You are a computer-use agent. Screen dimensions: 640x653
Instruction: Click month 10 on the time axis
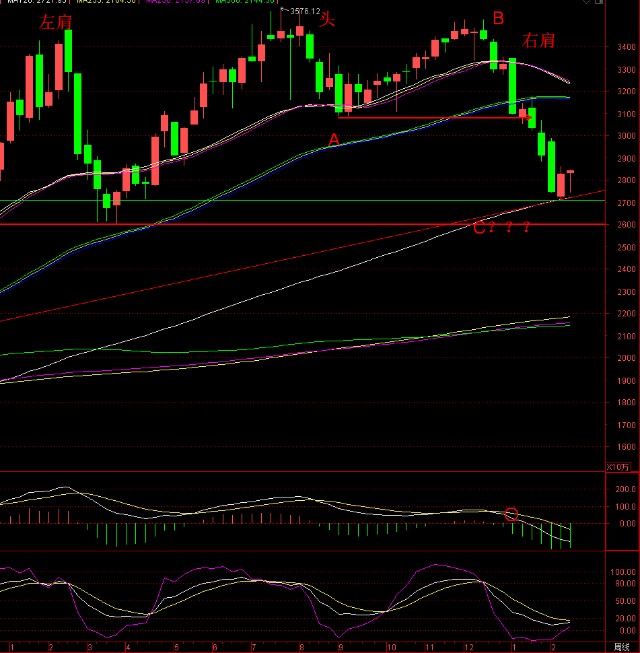(391, 647)
